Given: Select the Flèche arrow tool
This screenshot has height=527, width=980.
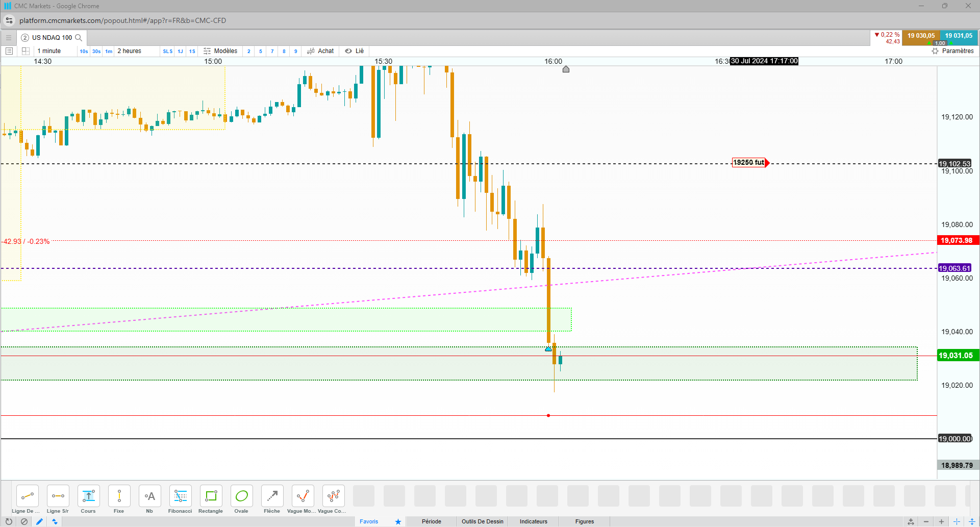Looking at the screenshot, I should [x=272, y=496].
